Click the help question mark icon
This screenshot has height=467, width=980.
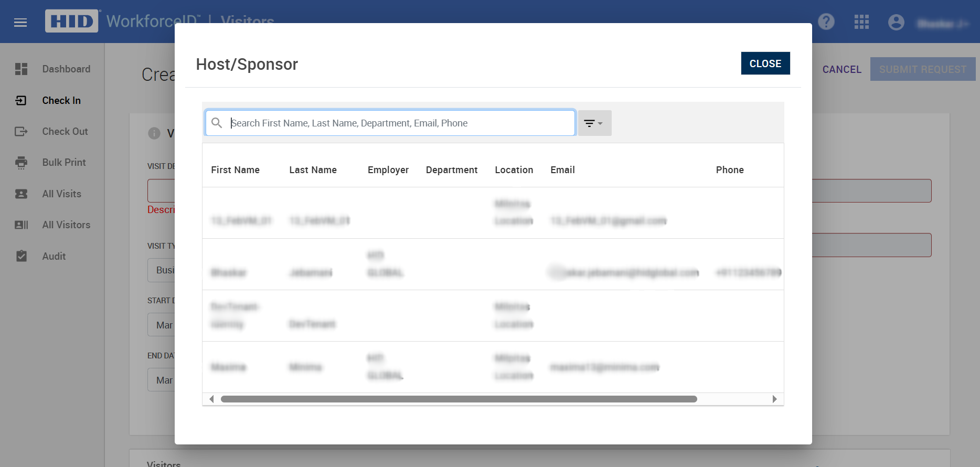tap(826, 22)
